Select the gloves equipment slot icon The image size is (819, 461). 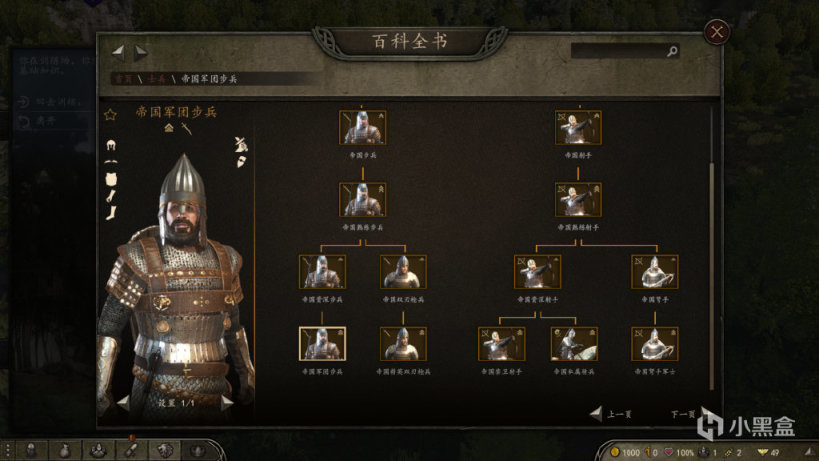click(x=111, y=196)
